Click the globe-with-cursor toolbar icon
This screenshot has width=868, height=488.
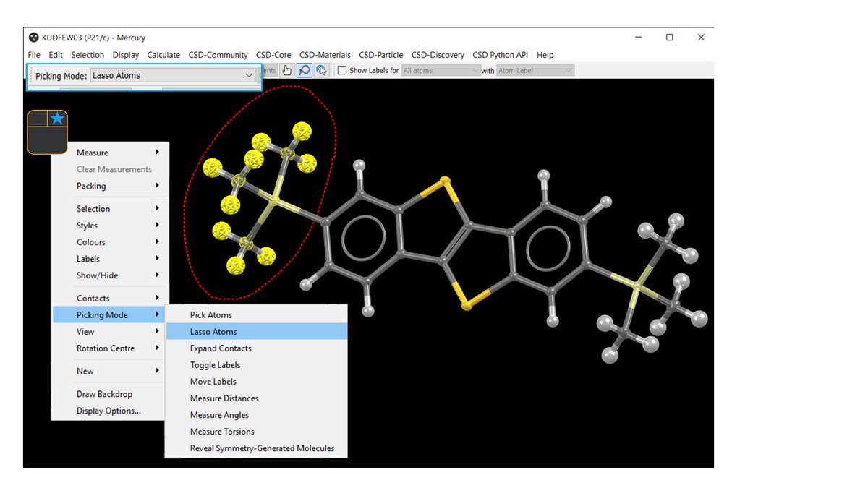(322, 70)
